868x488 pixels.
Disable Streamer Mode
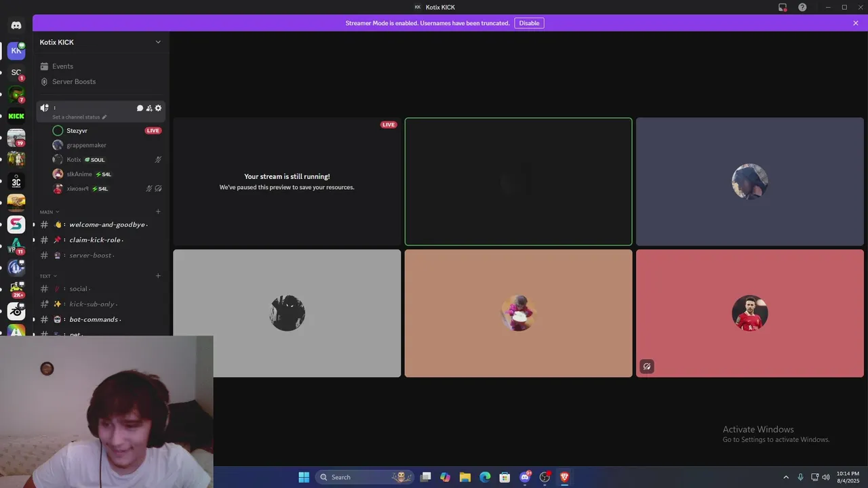coord(529,23)
